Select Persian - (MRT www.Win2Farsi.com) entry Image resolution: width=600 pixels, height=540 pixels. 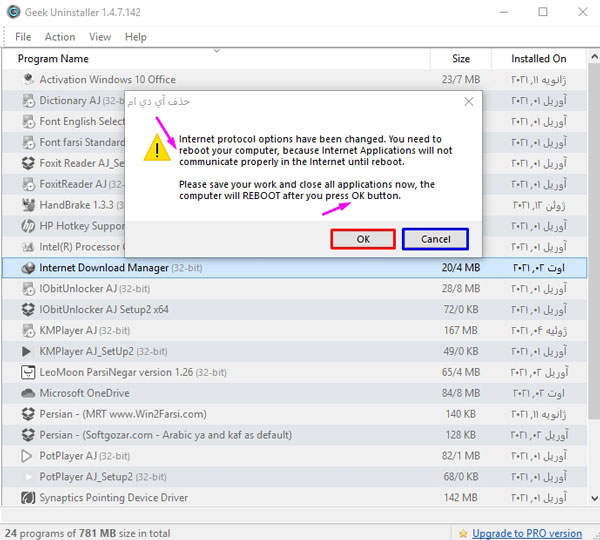[x=295, y=414]
